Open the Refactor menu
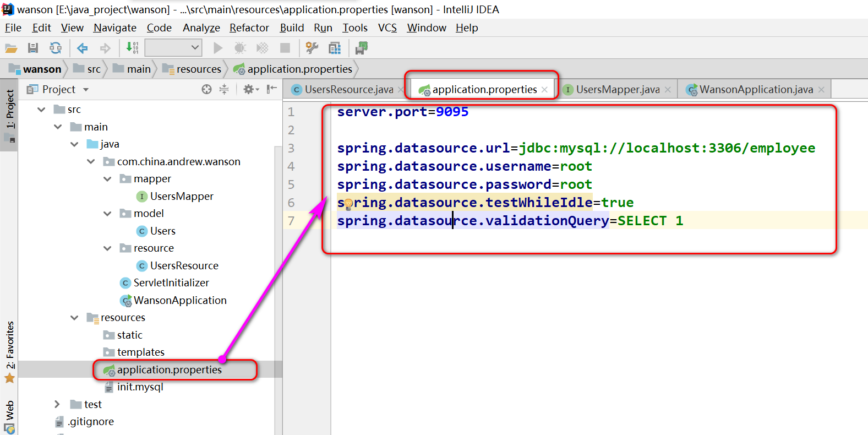868x435 pixels. click(x=249, y=28)
